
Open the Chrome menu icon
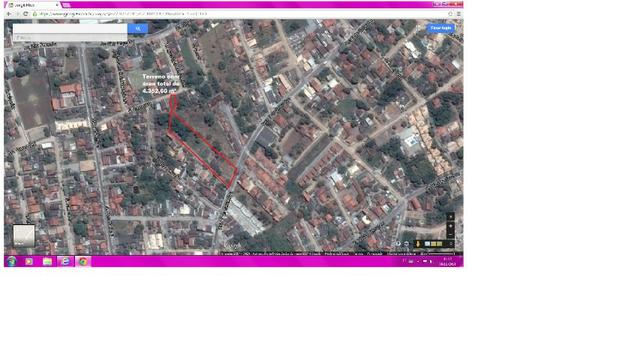coord(459,14)
